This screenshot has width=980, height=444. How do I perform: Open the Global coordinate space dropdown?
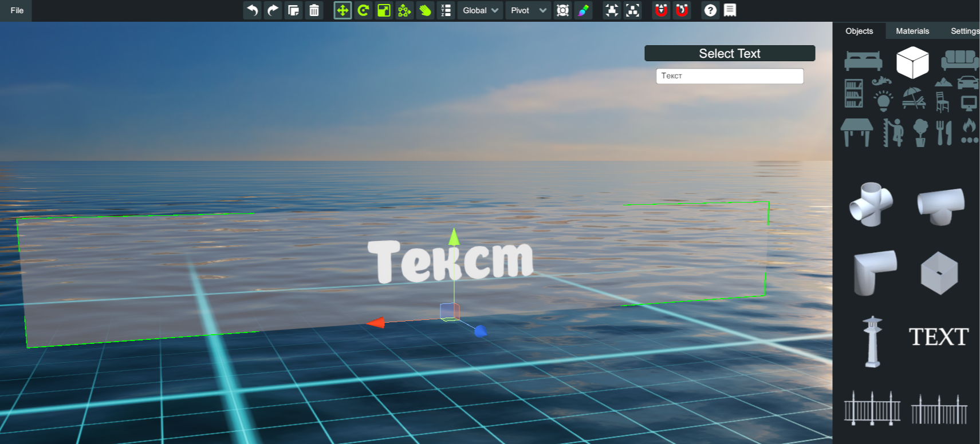480,10
